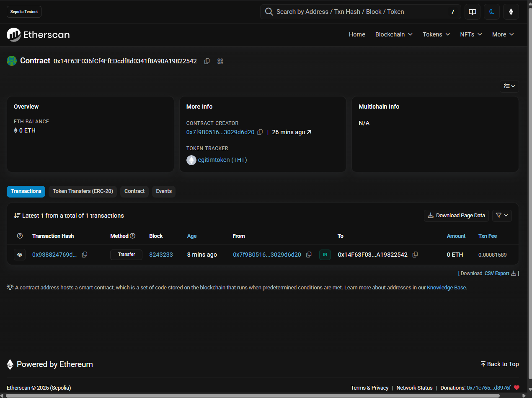Open transaction hash 0x938824769d link
The image size is (532, 398).
point(54,255)
